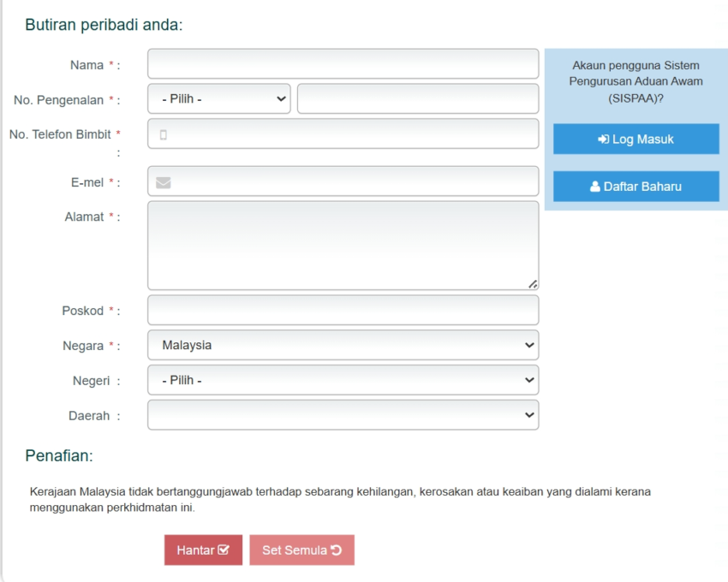Click the identification number input field

pyautogui.click(x=418, y=98)
